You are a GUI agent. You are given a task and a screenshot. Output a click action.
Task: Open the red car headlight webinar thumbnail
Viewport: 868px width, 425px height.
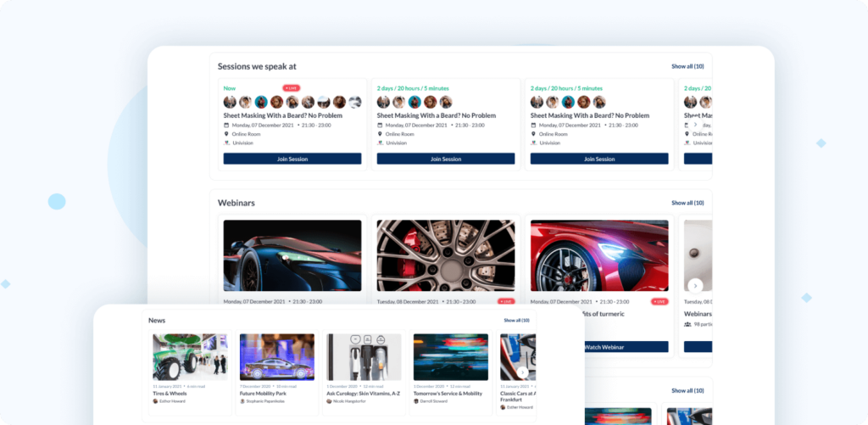pos(599,255)
